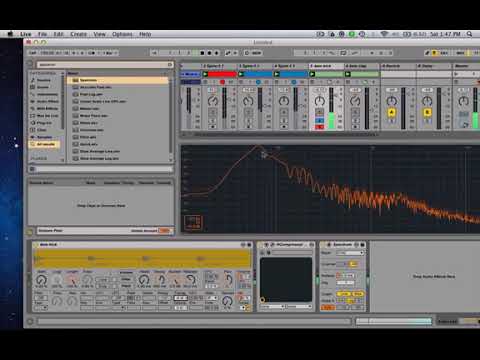This screenshot has height=360, width=480.
Task: Open the Edit menu
Action: click(58, 34)
